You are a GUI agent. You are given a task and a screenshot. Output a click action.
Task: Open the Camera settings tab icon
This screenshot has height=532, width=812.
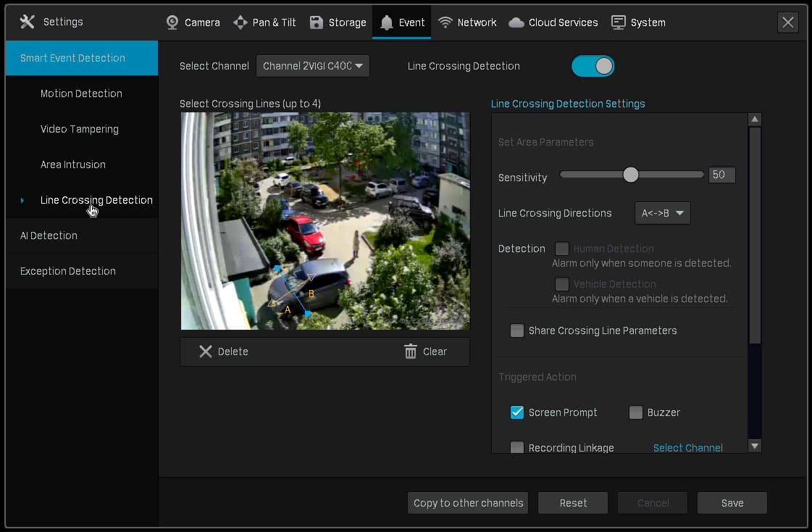(x=172, y=22)
